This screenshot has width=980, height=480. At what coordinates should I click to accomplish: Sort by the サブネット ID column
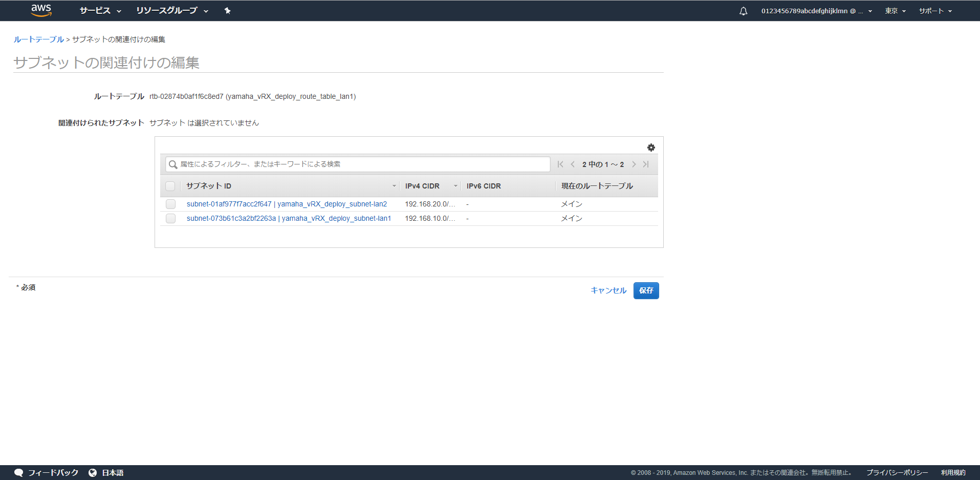pos(208,186)
